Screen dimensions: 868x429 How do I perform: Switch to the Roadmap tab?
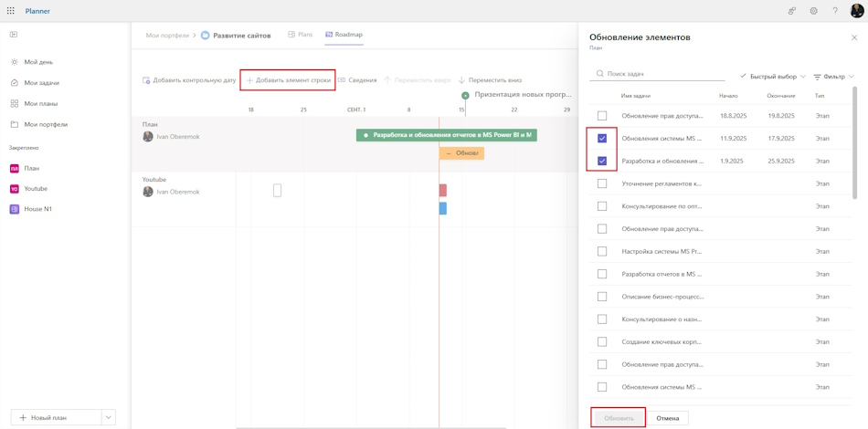(x=344, y=35)
